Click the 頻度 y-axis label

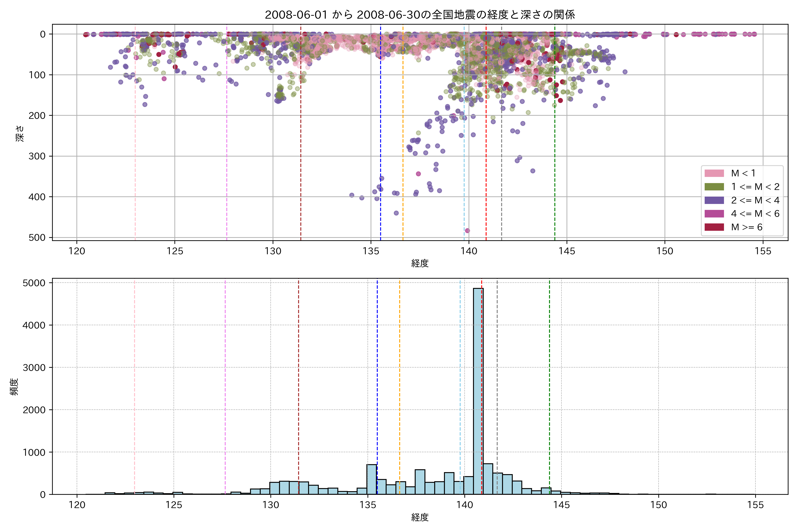[14, 387]
